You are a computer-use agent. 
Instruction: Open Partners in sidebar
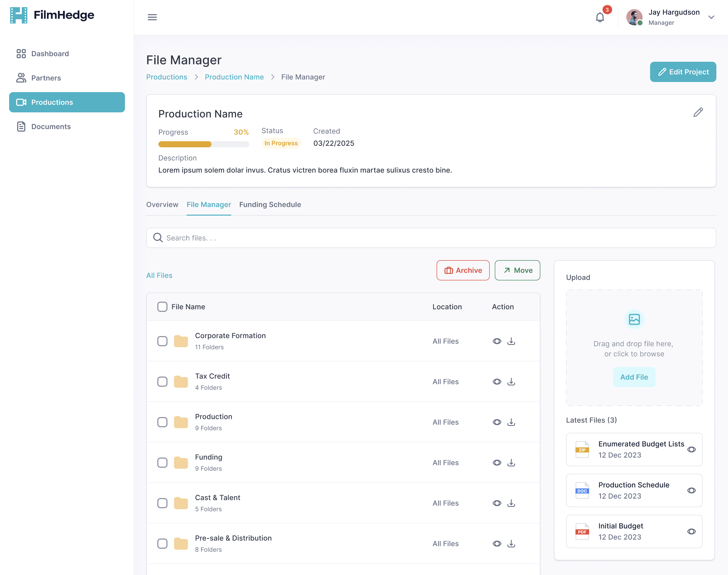click(67, 78)
